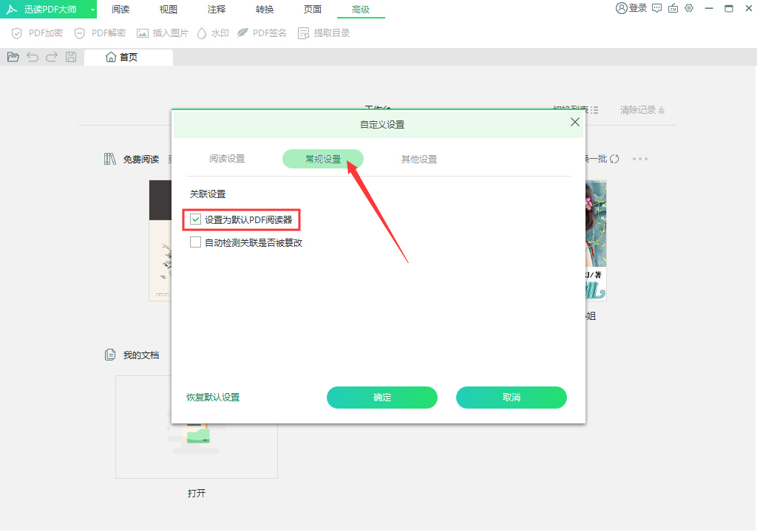Enable 自动检测关联是否被篡改

(x=196, y=242)
